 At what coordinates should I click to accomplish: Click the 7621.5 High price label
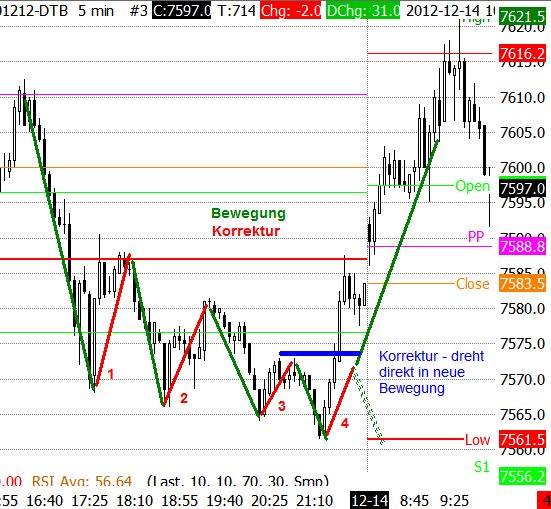tap(522, 16)
